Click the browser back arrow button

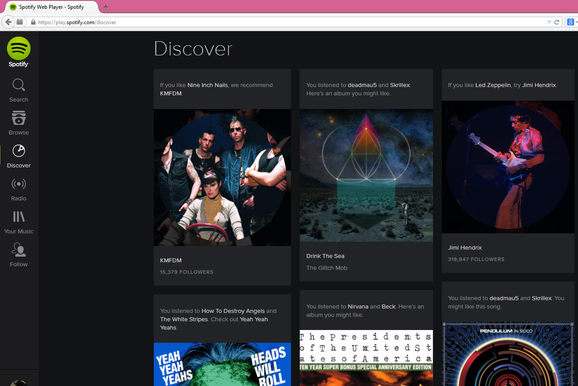[x=8, y=22]
